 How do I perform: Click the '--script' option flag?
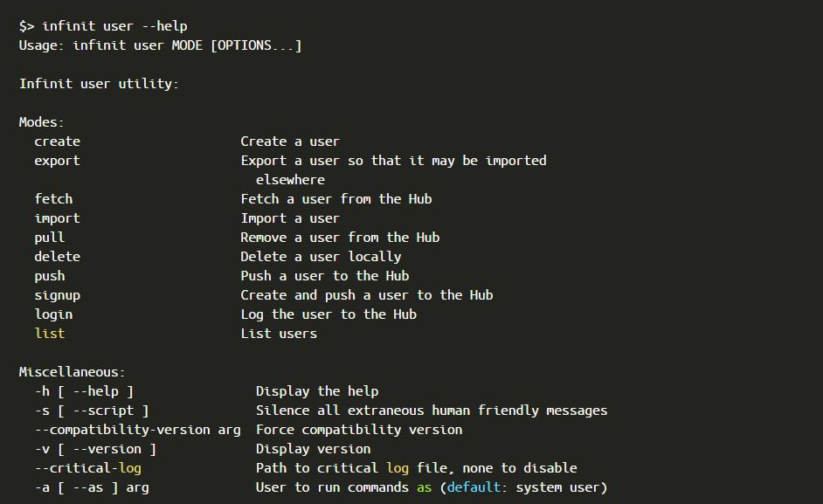[103, 411]
